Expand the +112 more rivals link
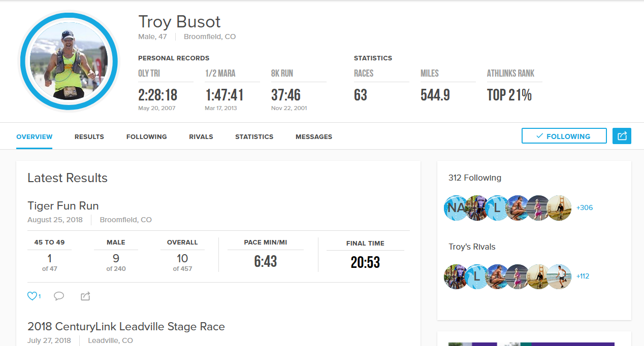644x346 pixels. click(x=583, y=276)
